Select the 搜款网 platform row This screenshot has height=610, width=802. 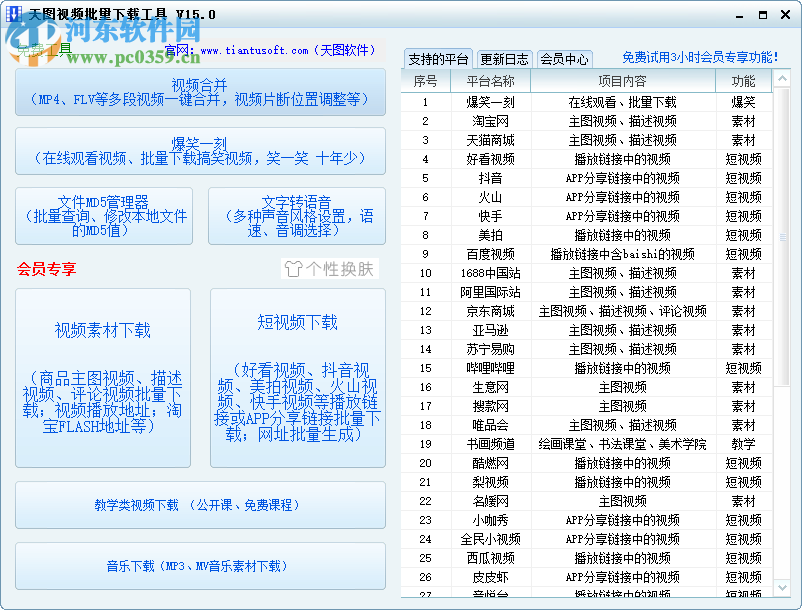point(587,406)
